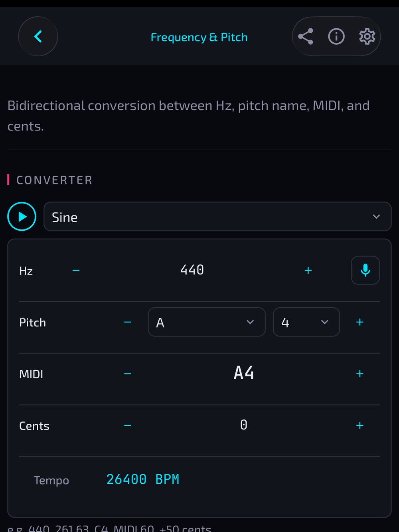Open the Sine waveform selector
The image size is (399, 532).
tap(217, 217)
